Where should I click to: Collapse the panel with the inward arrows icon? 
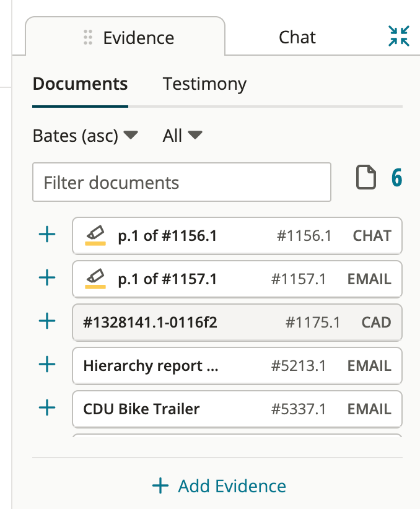pos(398,36)
